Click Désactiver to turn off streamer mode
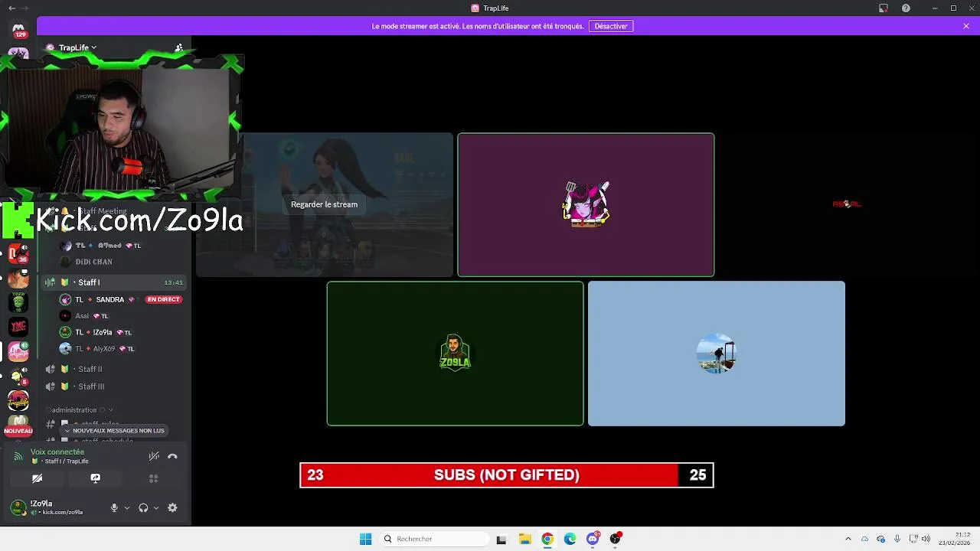980x551 pixels. pos(611,26)
